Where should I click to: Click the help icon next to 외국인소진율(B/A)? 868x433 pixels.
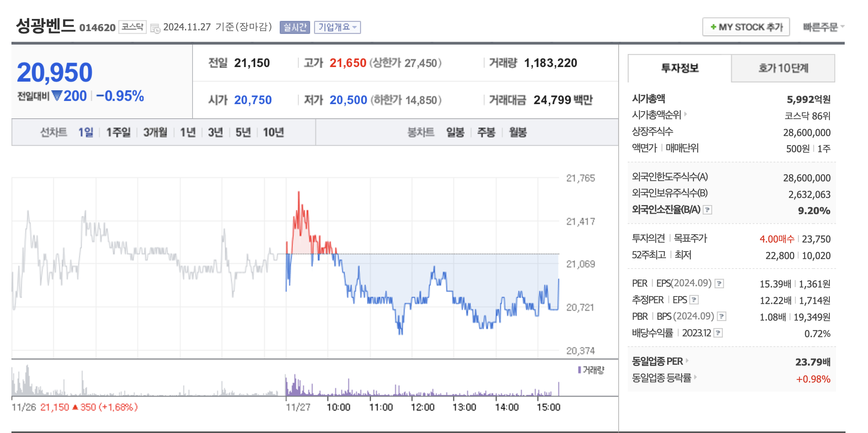pyautogui.click(x=708, y=210)
